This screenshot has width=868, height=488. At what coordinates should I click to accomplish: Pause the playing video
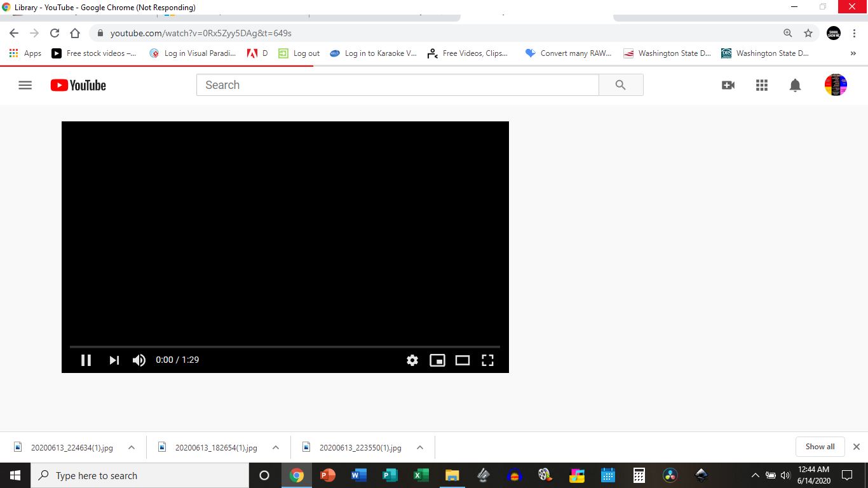[x=86, y=360]
